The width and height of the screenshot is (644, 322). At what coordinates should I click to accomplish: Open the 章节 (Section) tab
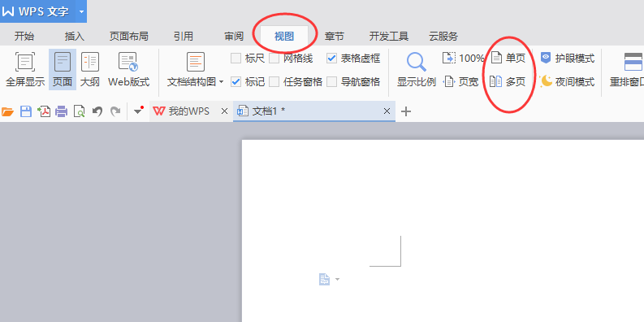point(334,37)
